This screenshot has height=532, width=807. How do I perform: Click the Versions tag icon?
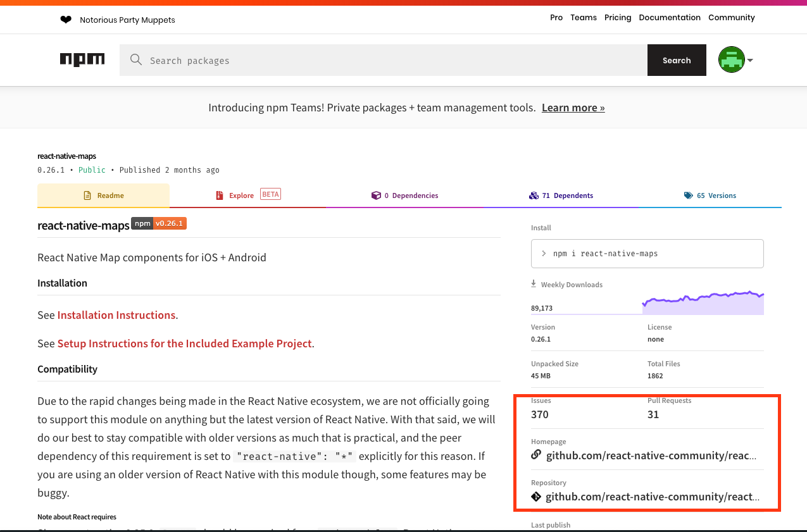(x=688, y=195)
